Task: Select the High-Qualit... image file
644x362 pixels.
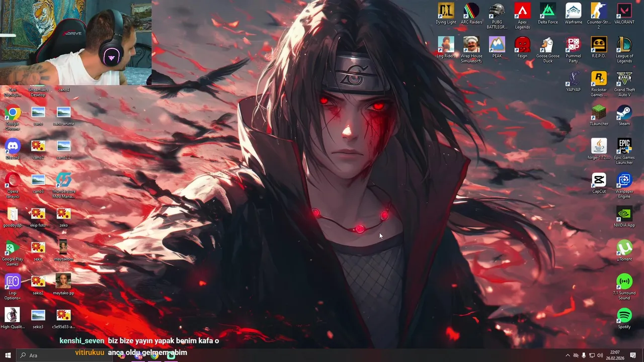Action: coord(13,318)
